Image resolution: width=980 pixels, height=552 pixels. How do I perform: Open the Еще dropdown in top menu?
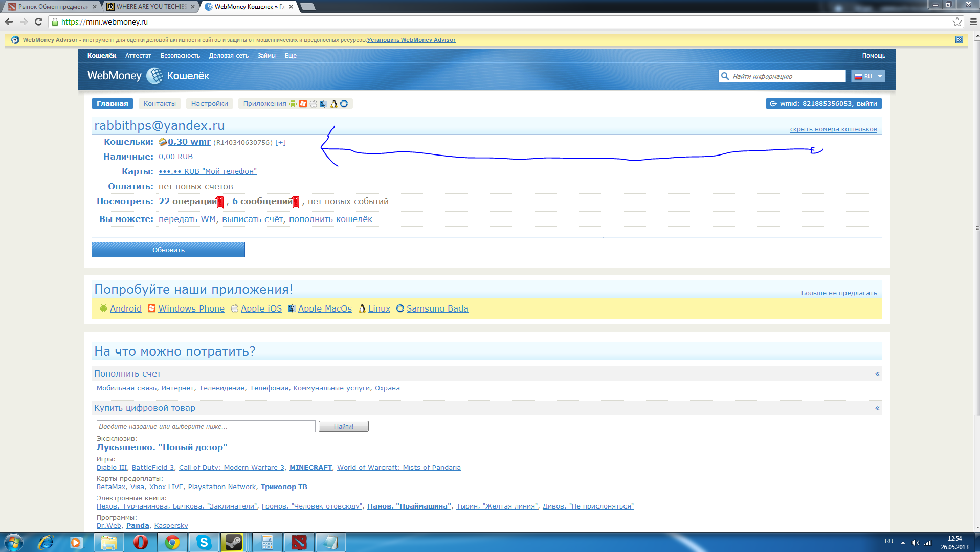295,56
